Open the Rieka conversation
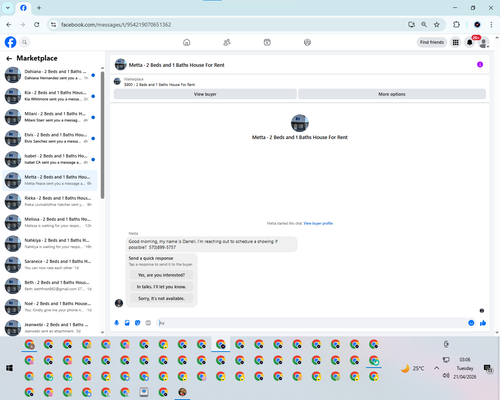Image resolution: width=500 pixels, height=400 pixels. coord(50,201)
